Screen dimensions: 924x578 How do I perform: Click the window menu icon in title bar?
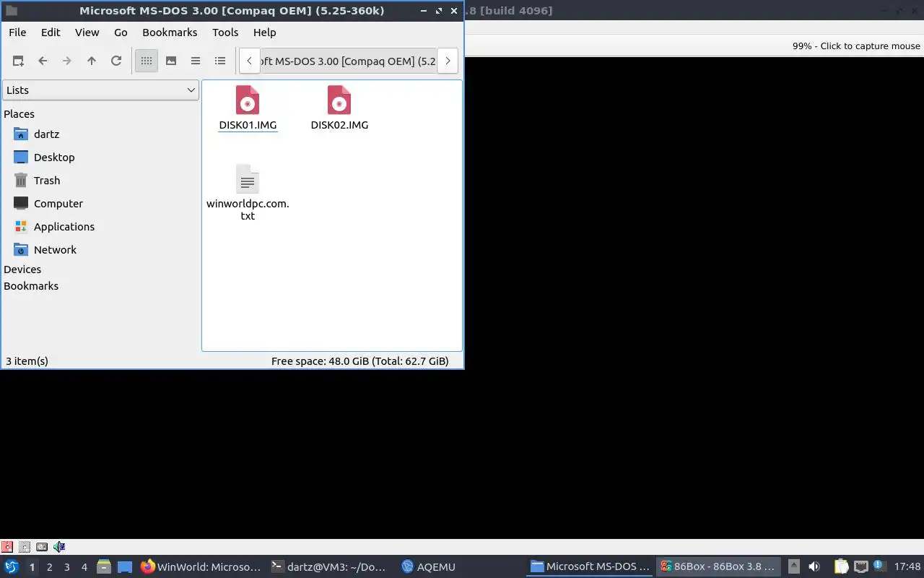coord(11,11)
